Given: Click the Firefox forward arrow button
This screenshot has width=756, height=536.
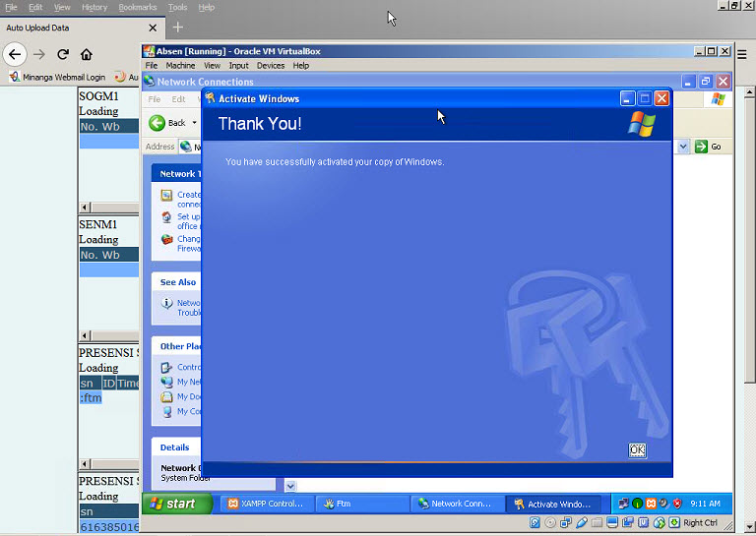Looking at the screenshot, I should [39, 54].
